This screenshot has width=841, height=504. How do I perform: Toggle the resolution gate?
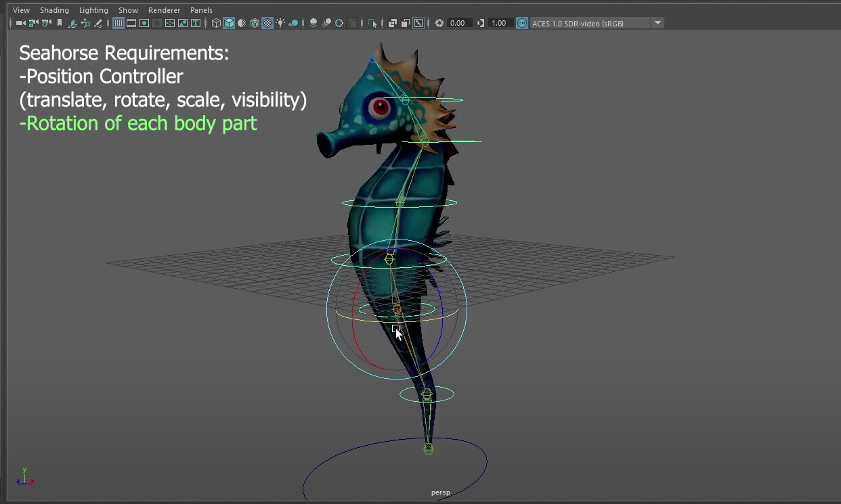pos(143,22)
